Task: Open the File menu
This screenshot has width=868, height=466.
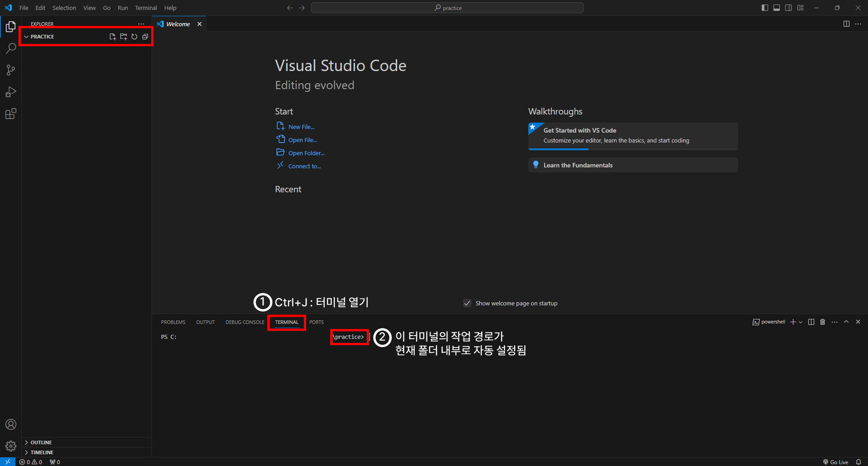Action: click(24, 8)
